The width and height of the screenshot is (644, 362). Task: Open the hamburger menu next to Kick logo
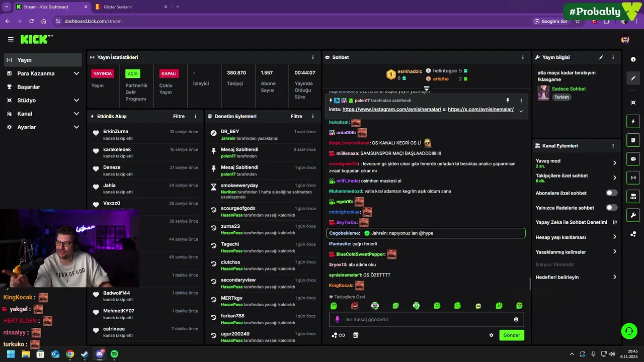coord(11,39)
